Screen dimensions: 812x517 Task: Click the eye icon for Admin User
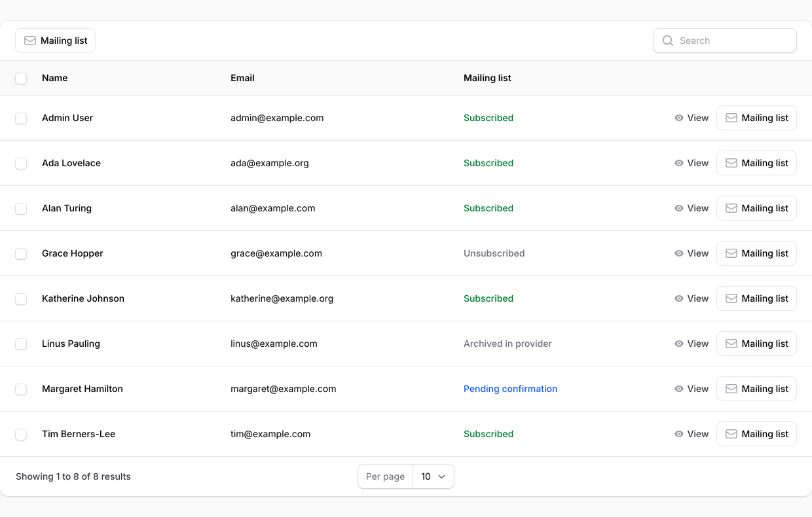pos(679,118)
